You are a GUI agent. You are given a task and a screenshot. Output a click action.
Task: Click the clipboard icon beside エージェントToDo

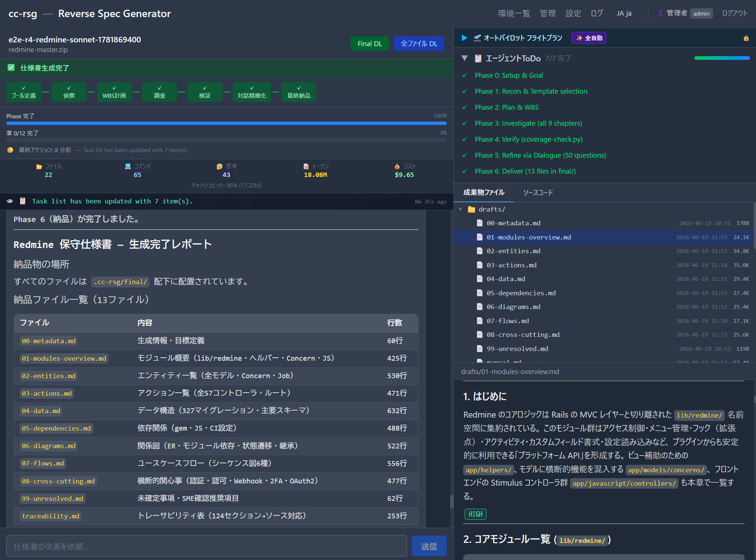(478, 58)
